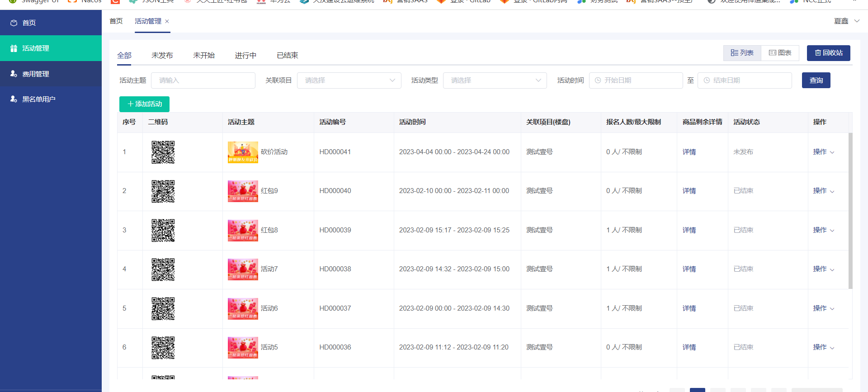View QR code for 活动6
This screenshot has height=392, width=868.
163,308
